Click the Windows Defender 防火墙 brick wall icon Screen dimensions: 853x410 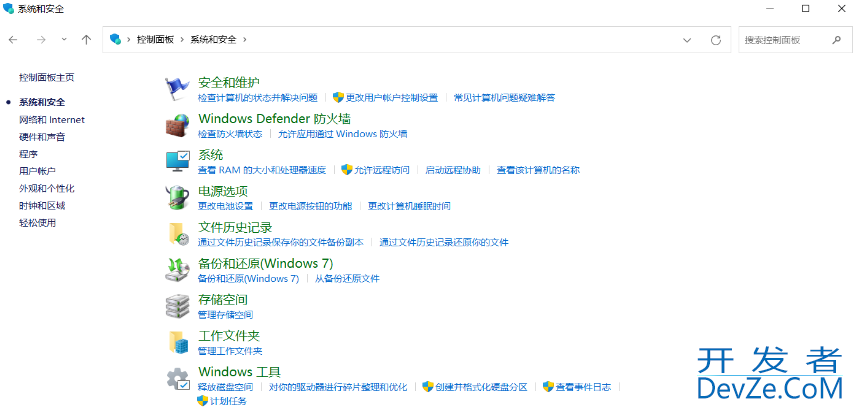pyautogui.click(x=177, y=126)
